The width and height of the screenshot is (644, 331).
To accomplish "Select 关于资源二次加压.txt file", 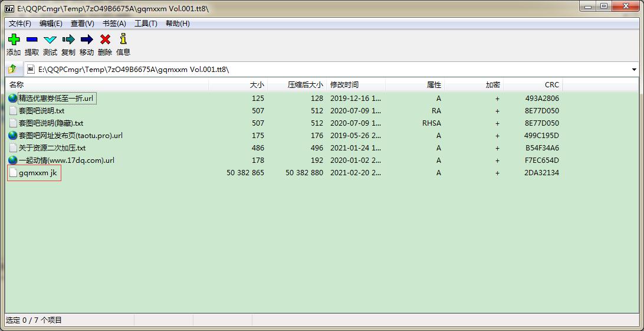I will pos(52,148).
